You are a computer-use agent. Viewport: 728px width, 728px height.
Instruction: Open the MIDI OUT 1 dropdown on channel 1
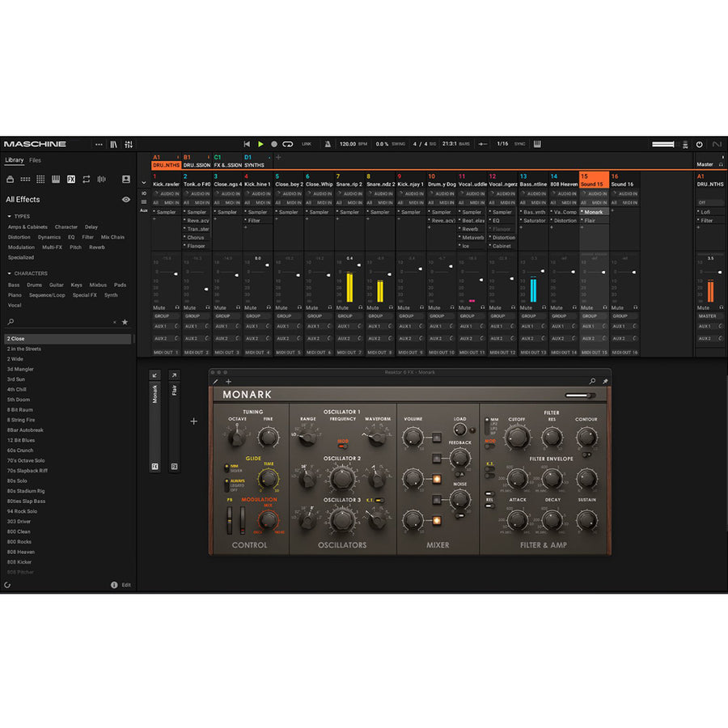164,353
